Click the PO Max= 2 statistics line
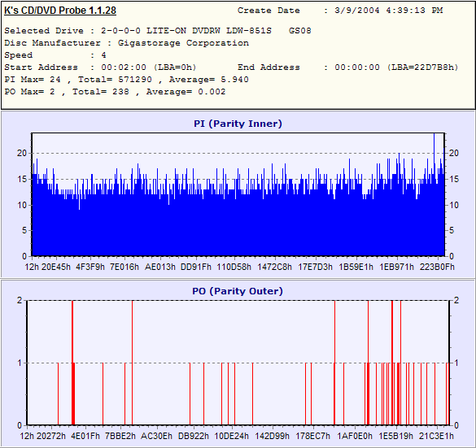The image size is (476, 448). tap(115, 92)
